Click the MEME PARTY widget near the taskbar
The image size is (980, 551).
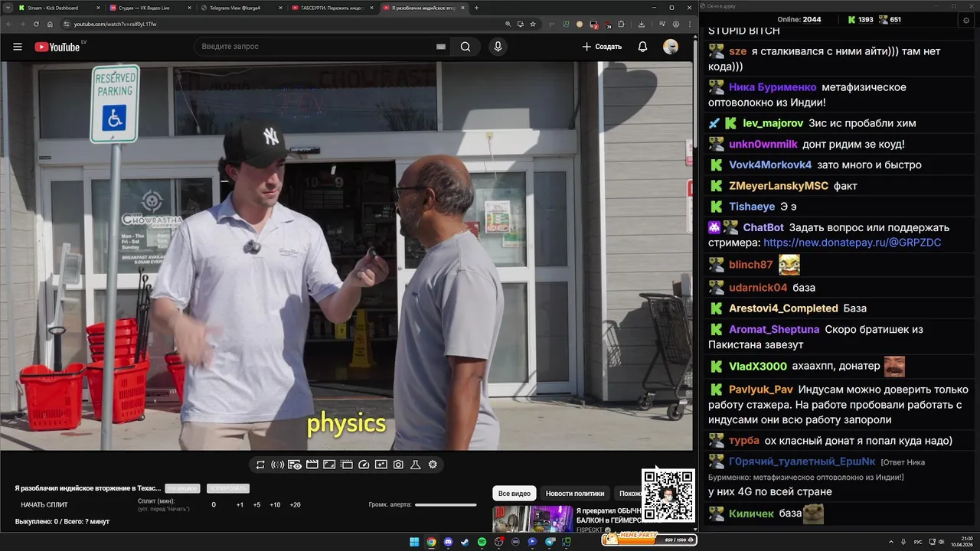click(649, 539)
